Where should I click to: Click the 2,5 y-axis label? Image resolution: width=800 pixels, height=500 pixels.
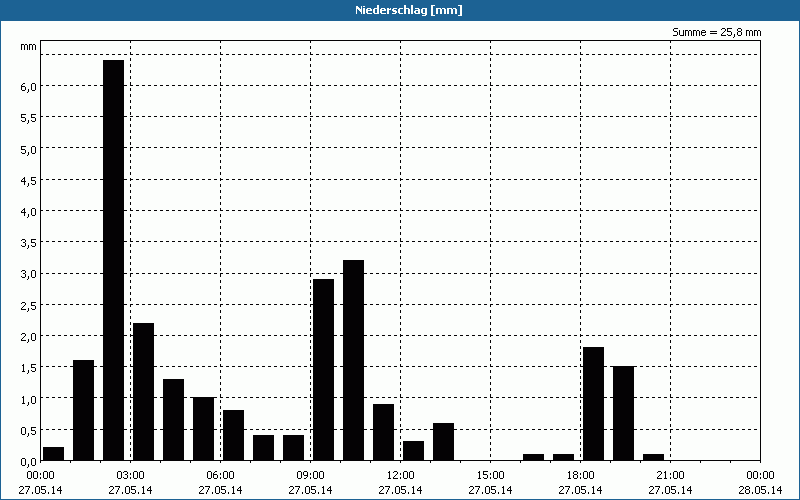(x=29, y=306)
